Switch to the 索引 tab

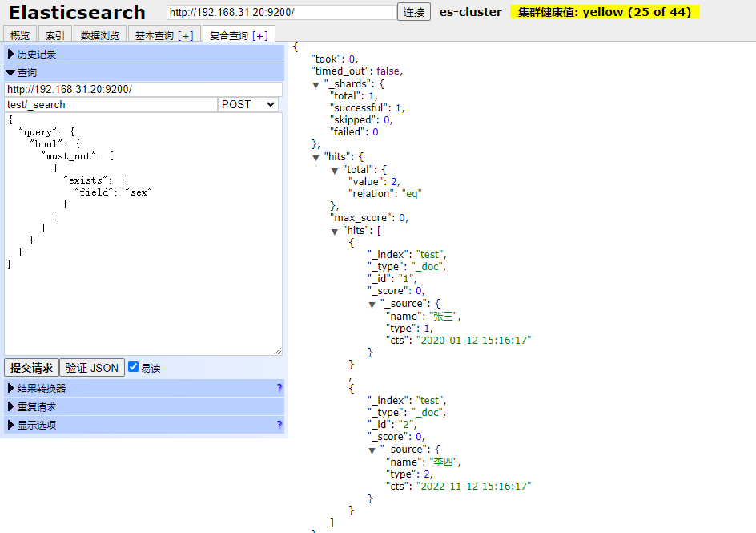click(55, 35)
